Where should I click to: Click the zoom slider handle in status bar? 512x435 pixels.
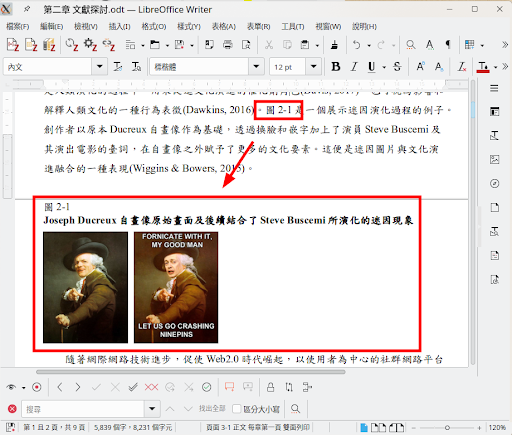click(x=447, y=428)
